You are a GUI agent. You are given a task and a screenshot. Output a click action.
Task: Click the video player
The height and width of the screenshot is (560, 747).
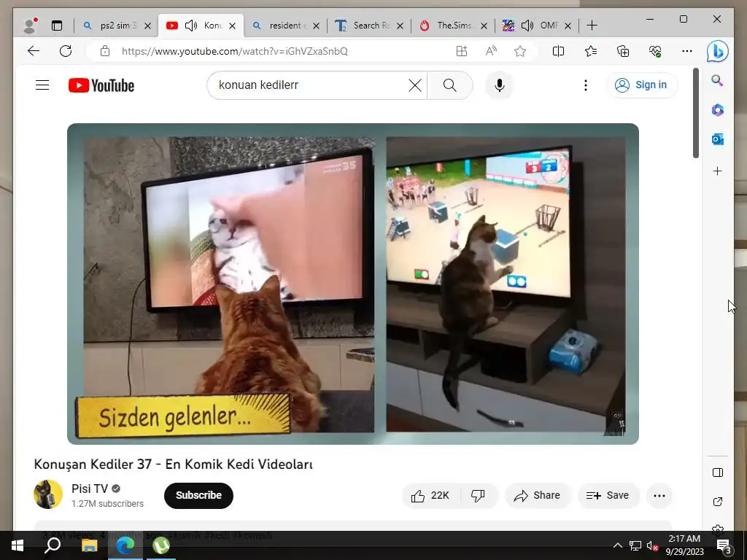(x=353, y=284)
